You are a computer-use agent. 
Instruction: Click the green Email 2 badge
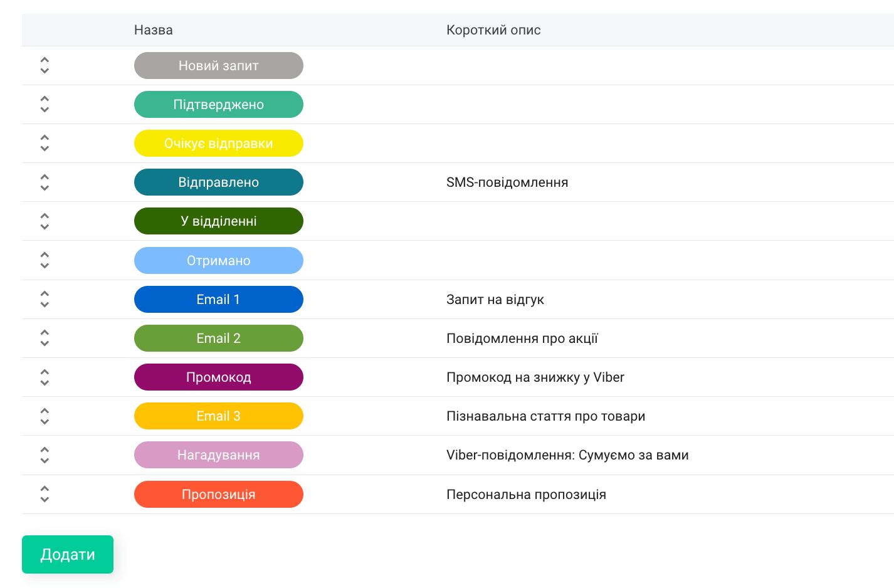point(219,338)
